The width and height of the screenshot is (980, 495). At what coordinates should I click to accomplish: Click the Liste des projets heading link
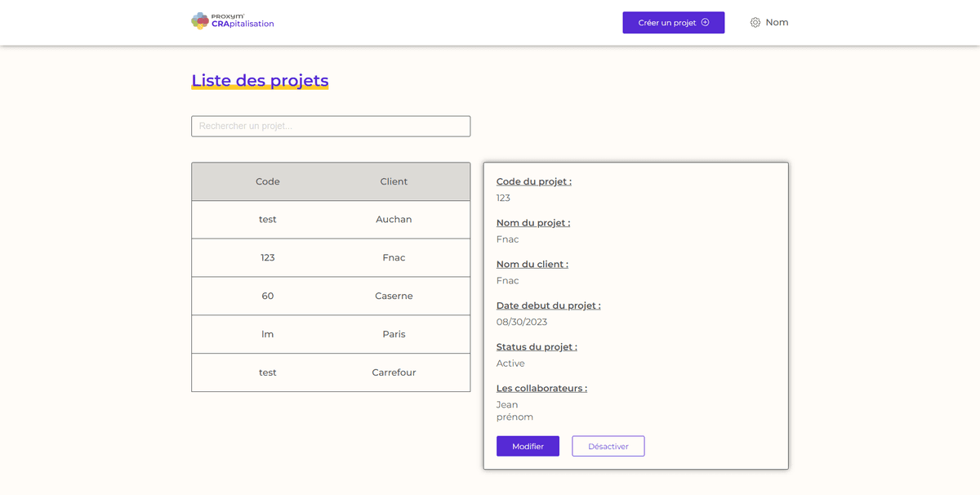coord(260,80)
